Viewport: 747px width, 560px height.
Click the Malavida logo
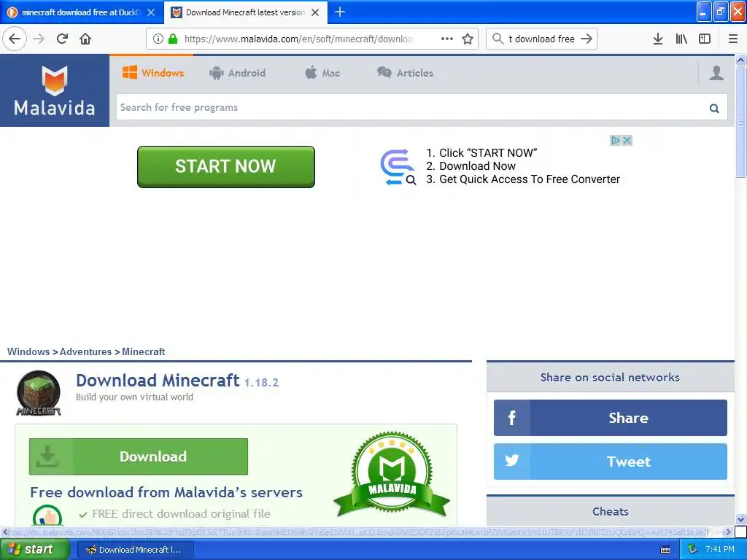(x=54, y=90)
